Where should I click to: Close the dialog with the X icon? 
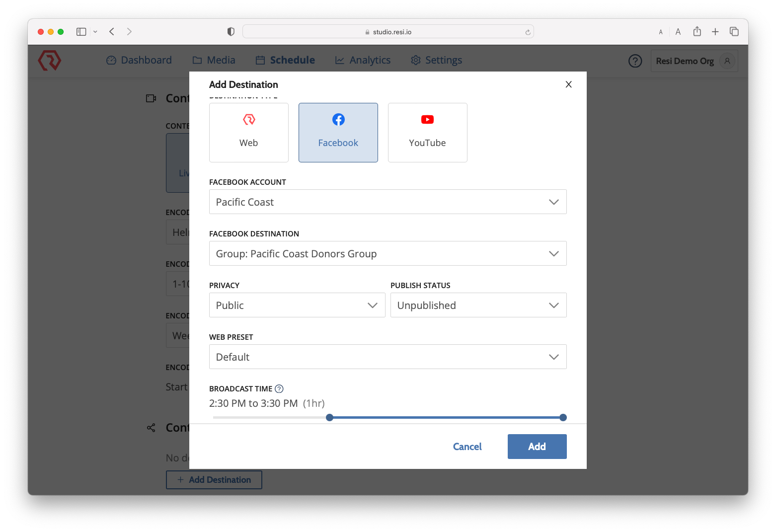(568, 84)
